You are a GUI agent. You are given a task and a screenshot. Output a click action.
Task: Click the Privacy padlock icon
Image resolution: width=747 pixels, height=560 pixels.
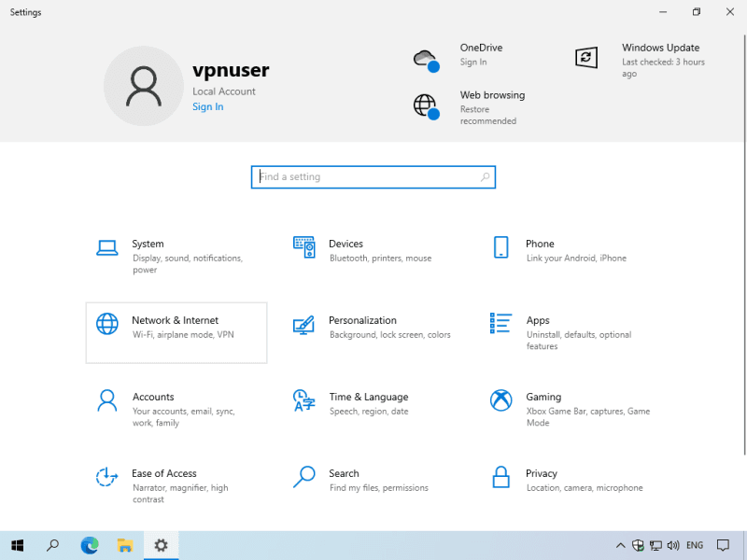500,477
